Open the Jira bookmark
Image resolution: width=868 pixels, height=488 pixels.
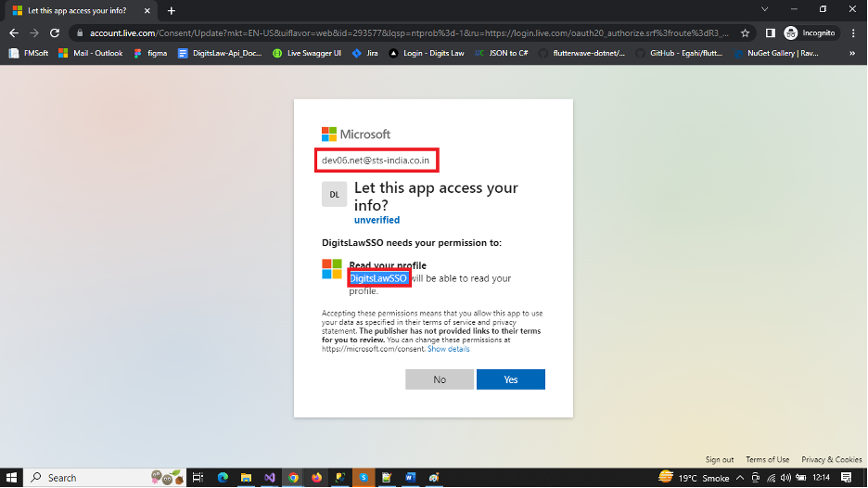point(364,53)
